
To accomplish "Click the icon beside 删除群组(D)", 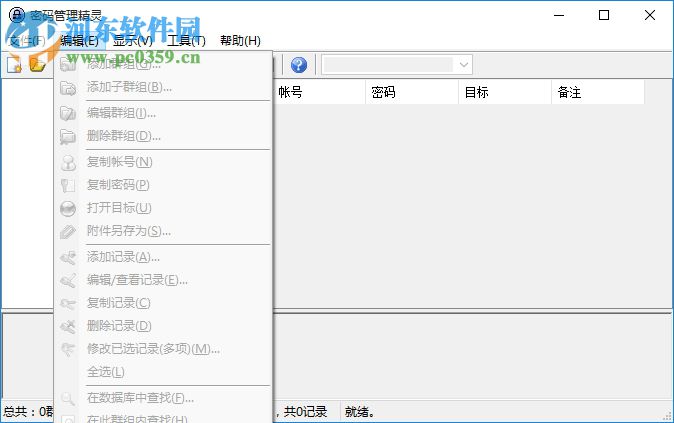I will coord(68,137).
